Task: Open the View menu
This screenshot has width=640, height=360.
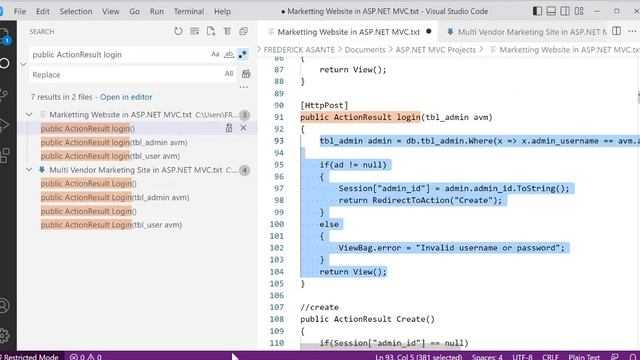Action: point(111,11)
